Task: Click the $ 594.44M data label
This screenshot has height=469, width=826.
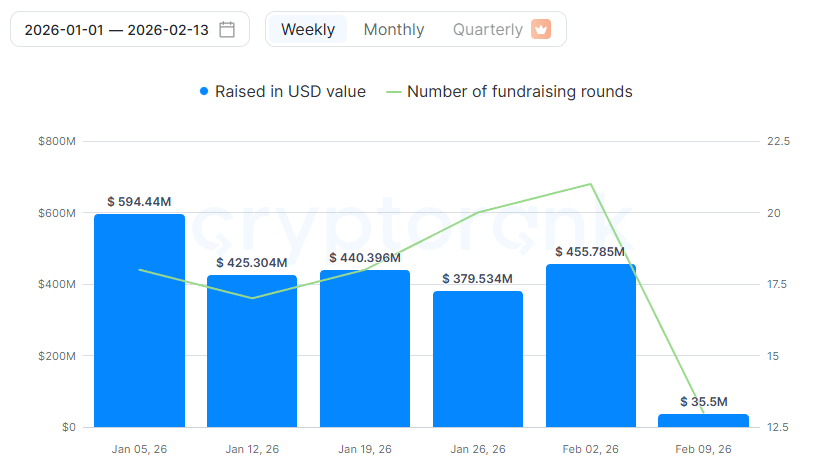Action: point(140,202)
